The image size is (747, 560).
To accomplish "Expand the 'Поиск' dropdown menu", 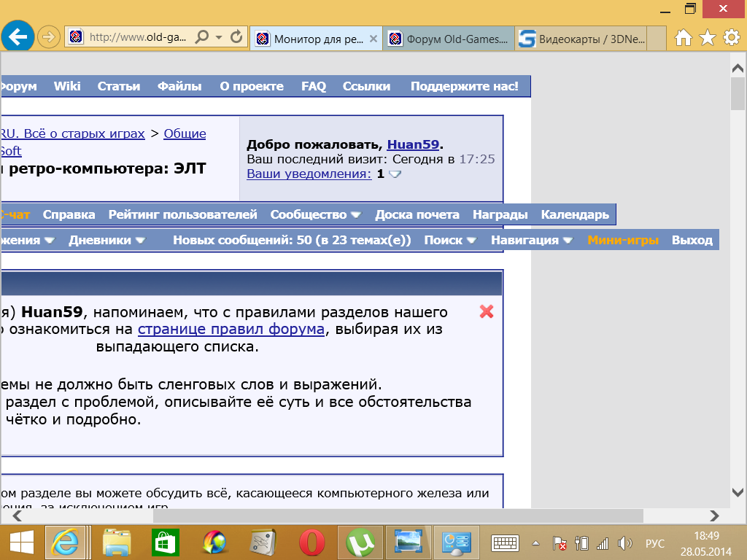I will coord(450,240).
